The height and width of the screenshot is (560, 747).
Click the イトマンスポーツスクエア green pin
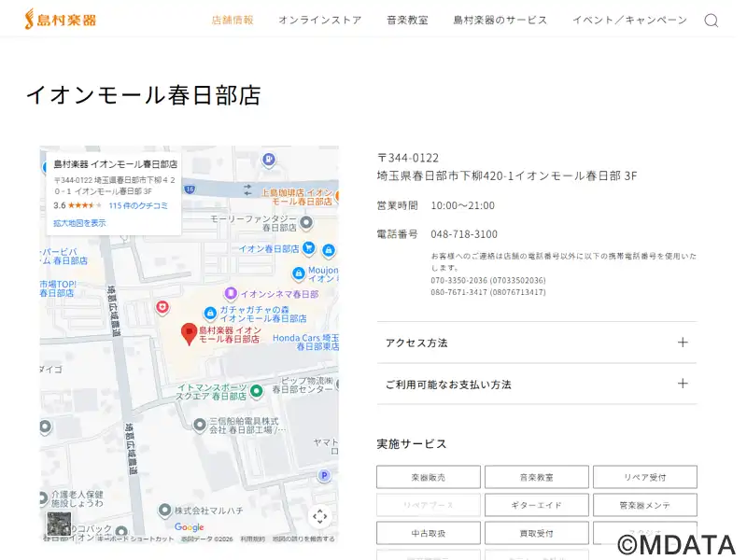coord(256,391)
